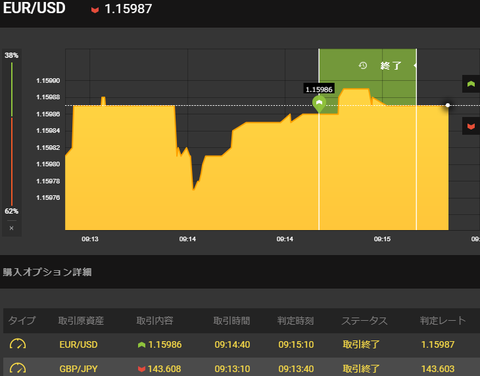Screen dimensions: 480x376
Task: Close the sentiment bar with the X icon
Action: [12, 228]
